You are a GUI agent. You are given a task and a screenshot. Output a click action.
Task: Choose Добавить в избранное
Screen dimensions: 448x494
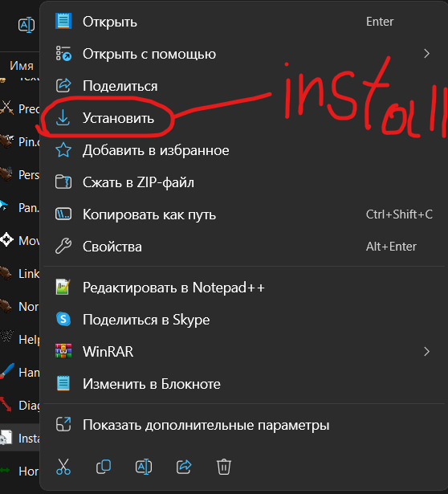[243, 150]
